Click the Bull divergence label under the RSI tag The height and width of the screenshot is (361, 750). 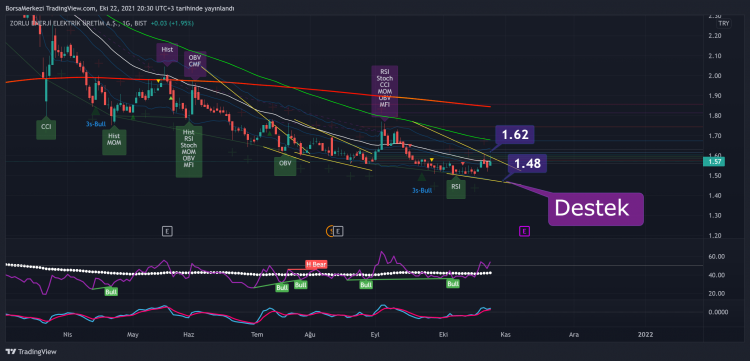[x=453, y=284]
